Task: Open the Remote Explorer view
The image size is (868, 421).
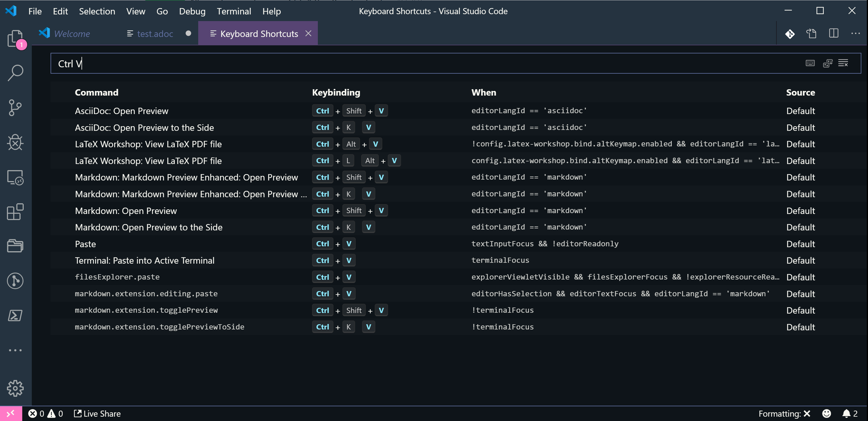Action: coord(15,177)
